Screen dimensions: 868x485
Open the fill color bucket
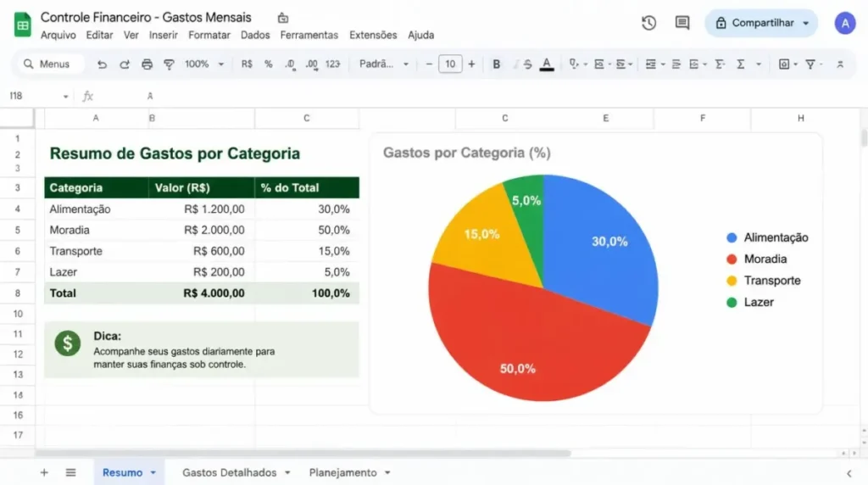pyautogui.click(x=574, y=64)
